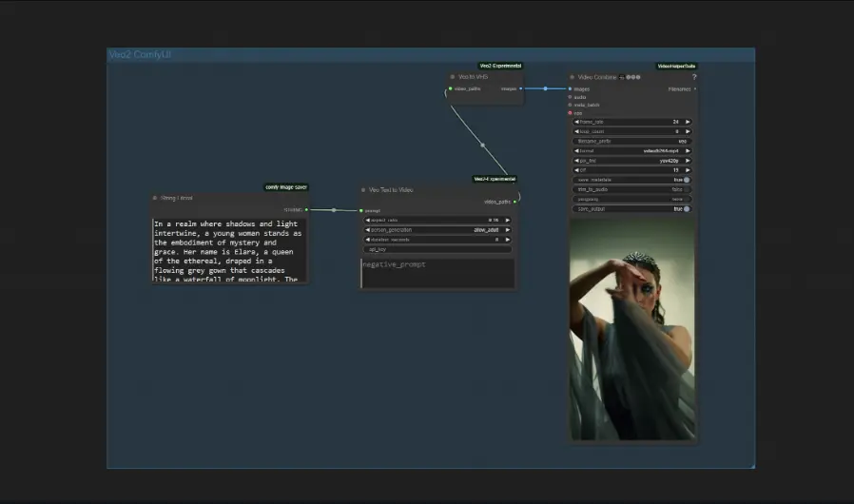The image size is (854, 504).
Task: Collapse the Veo to VHS node
Action: 454,77
